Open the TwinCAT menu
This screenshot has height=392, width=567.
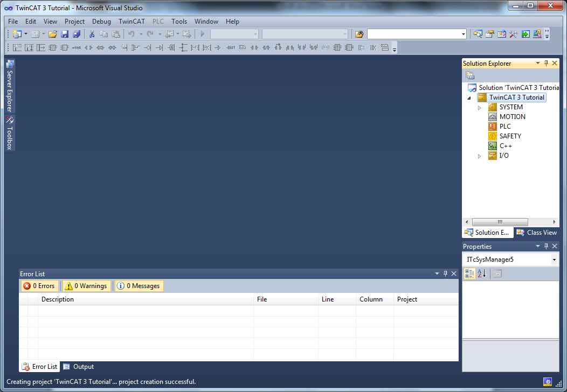coord(132,22)
